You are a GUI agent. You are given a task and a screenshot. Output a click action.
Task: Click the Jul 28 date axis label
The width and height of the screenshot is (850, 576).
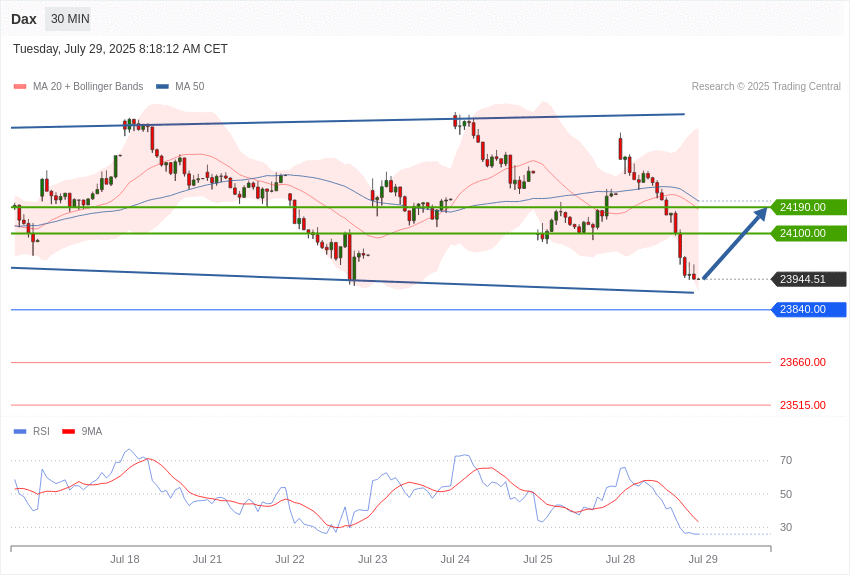pyautogui.click(x=620, y=559)
